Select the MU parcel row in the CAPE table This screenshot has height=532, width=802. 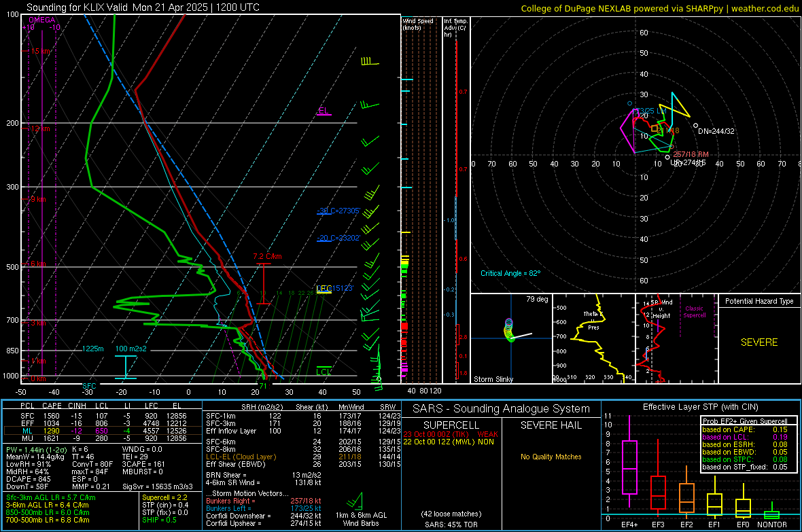(103, 438)
